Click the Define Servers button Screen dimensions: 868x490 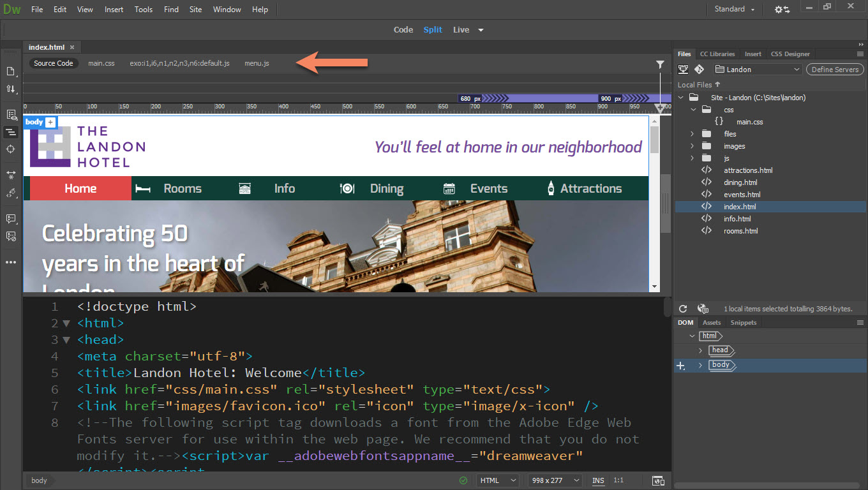(835, 70)
